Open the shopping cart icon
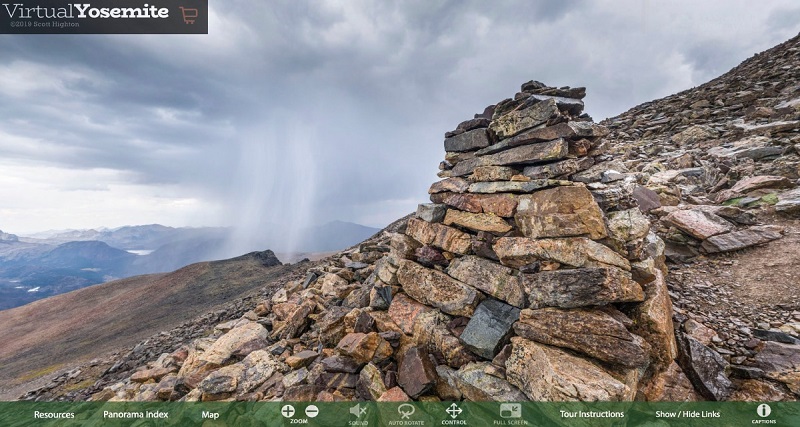This screenshot has height=427, width=800. (x=188, y=15)
